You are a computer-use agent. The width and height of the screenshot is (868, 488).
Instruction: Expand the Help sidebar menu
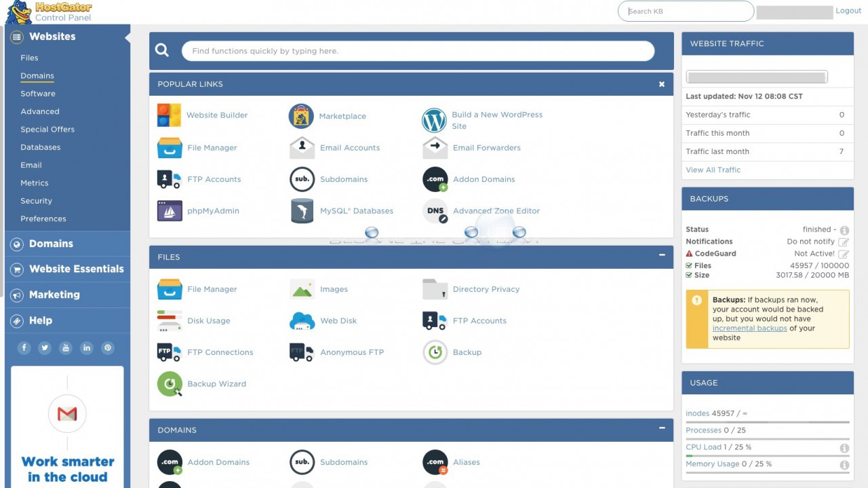[67, 320]
